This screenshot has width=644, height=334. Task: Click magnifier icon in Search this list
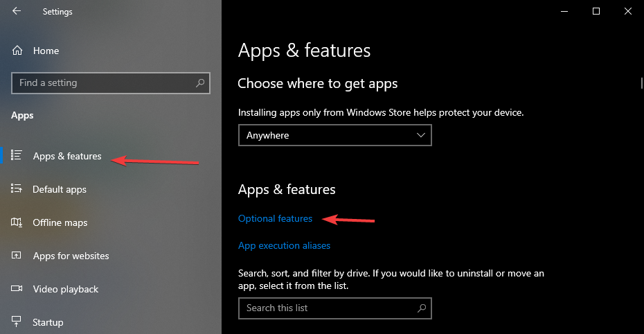click(422, 308)
